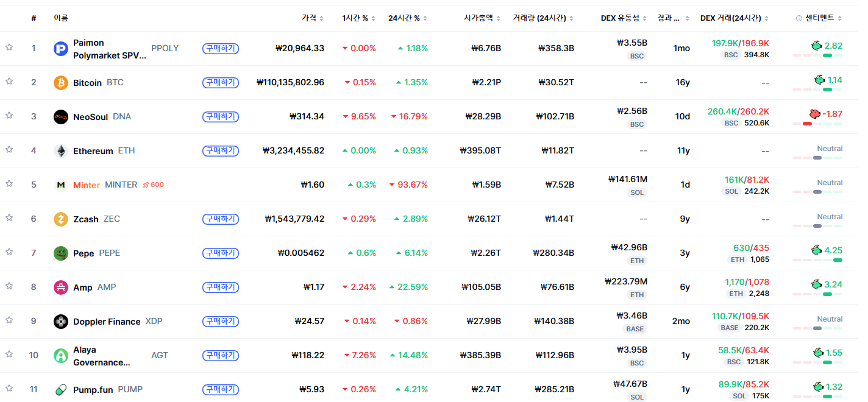Sort by 시가총액 column
Screen dimensions: 868x402
tap(483, 18)
